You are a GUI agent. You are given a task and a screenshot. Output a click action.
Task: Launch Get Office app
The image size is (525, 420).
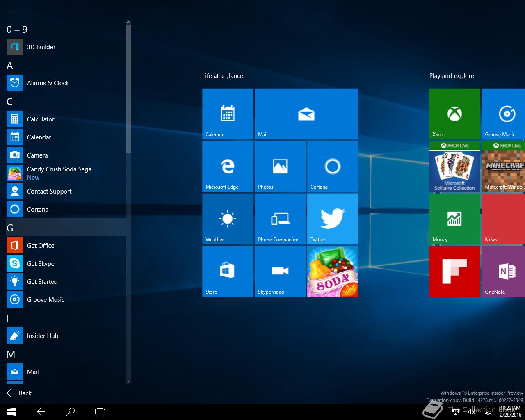(66, 245)
